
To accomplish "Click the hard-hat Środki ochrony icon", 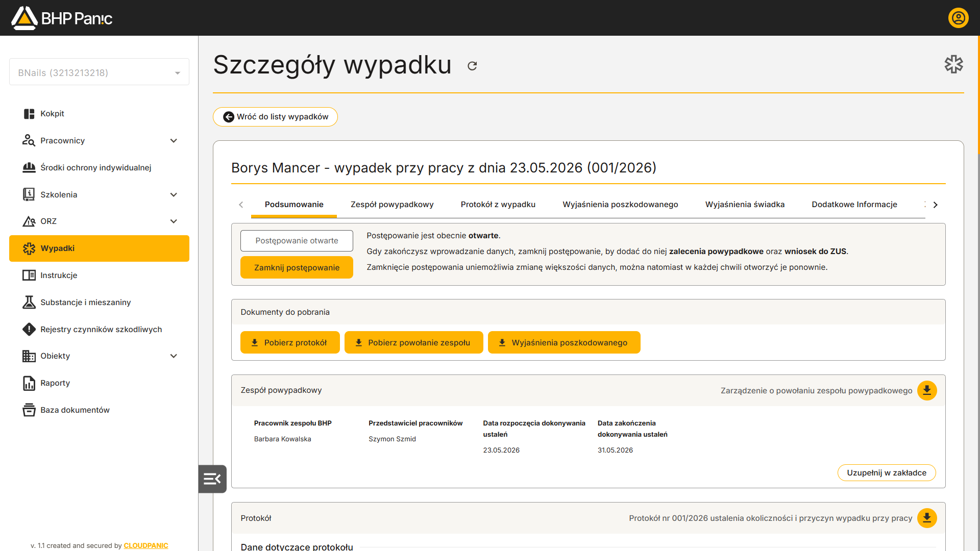I will pyautogui.click(x=29, y=167).
